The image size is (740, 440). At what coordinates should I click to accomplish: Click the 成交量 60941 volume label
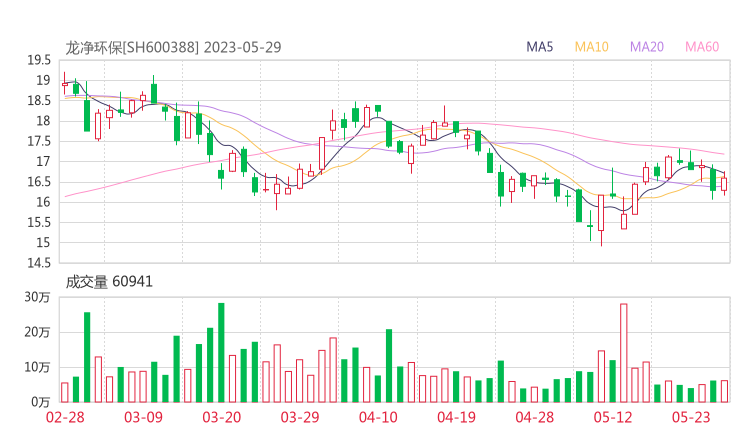[x=109, y=282]
